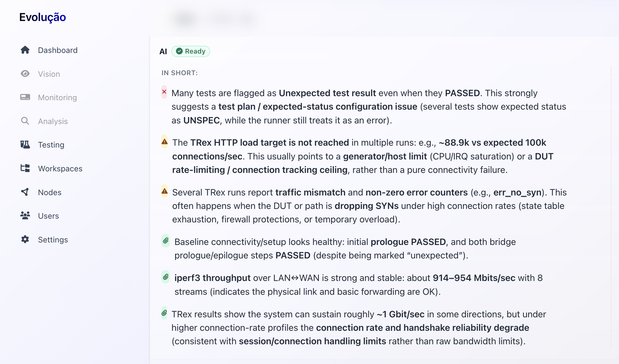Viewport: 619px width, 364px height.
Task: Click the Dashboard home icon
Action: click(x=25, y=50)
